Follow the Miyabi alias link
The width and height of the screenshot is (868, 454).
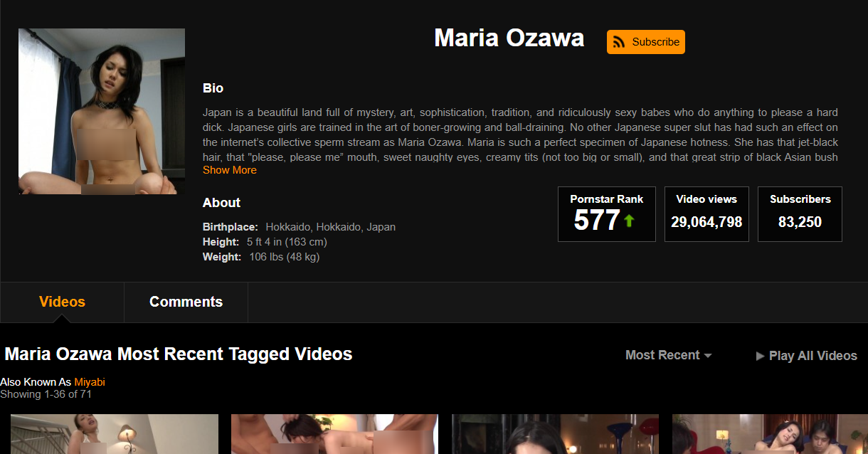[90, 382]
